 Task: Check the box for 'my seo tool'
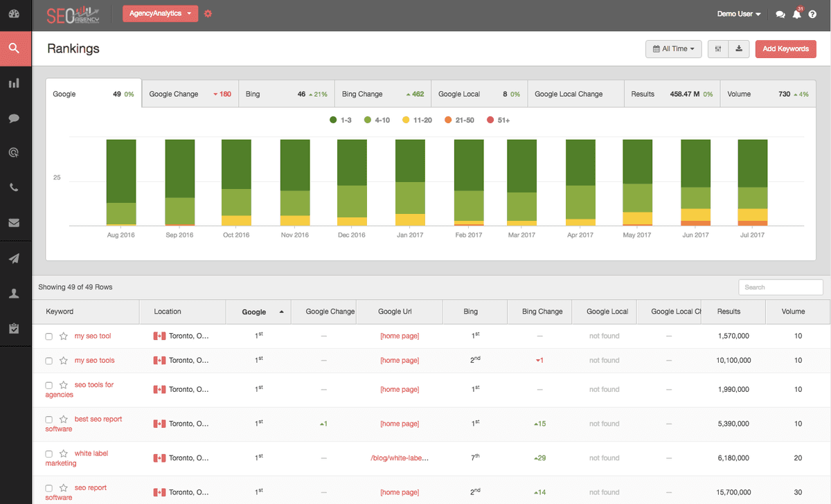tap(48, 336)
